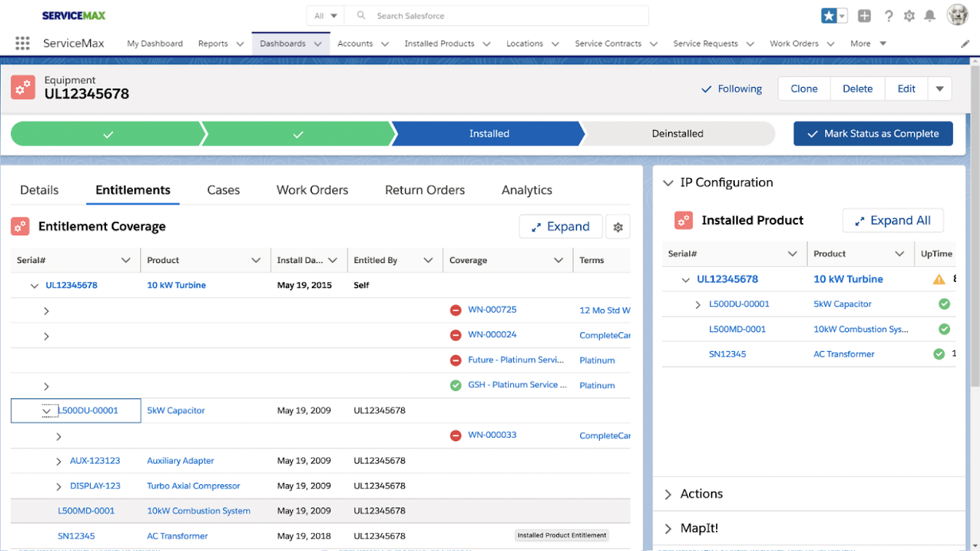
Task: Expand the DISPLAY-123 row
Action: pyautogui.click(x=59, y=487)
